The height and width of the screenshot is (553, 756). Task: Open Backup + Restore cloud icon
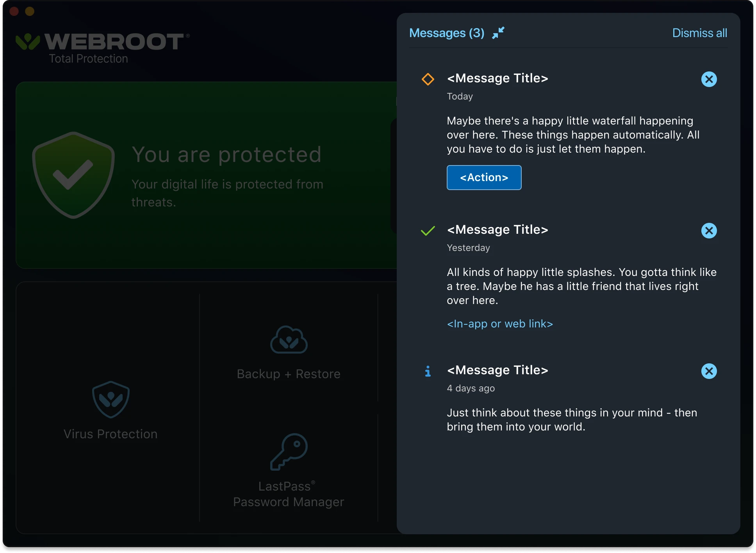[289, 340]
